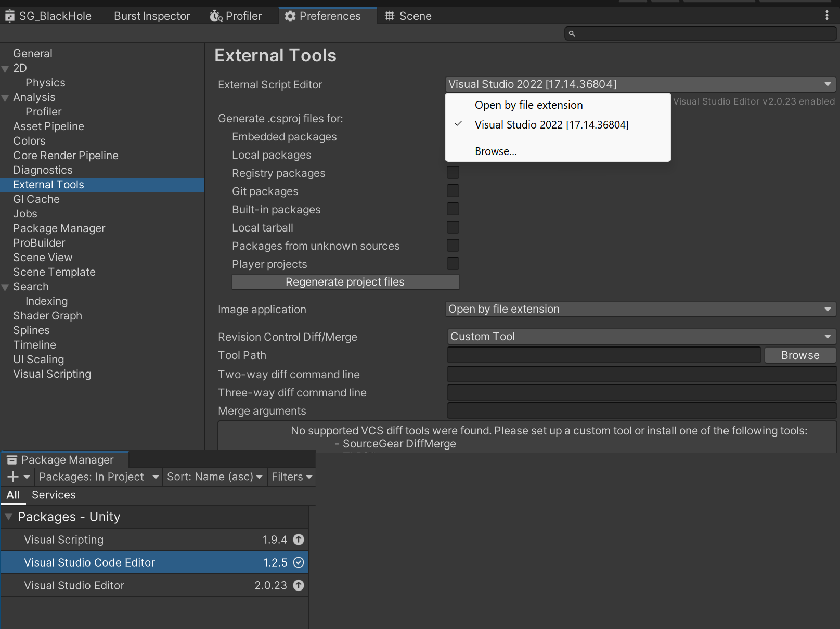The image size is (840, 629).
Task: Open Jobs preferences section
Action: [102, 214]
